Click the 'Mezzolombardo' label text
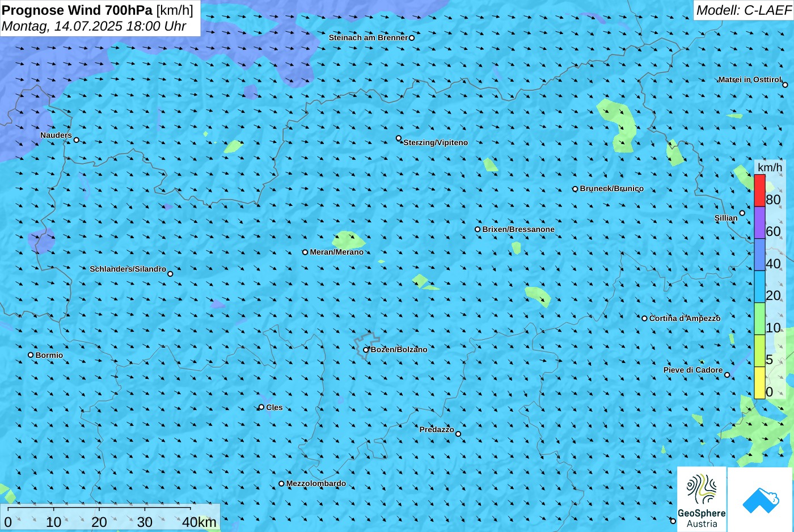The width and height of the screenshot is (794, 532). coord(316,484)
